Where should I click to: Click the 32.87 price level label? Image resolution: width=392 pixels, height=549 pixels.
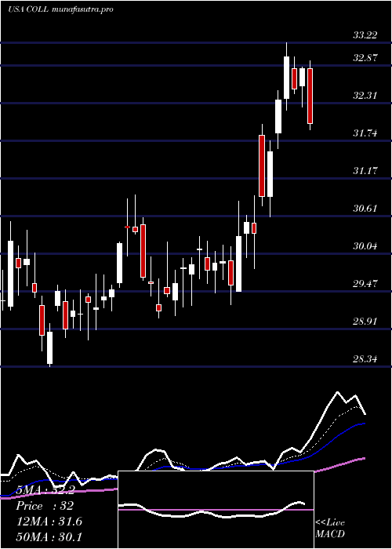pos(365,58)
